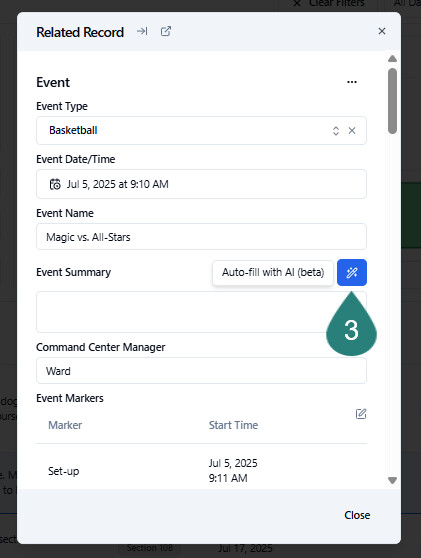Screen dimensions: 421x558
Task: Click the scrollbar up arrow
Action: tap(393, 59)
